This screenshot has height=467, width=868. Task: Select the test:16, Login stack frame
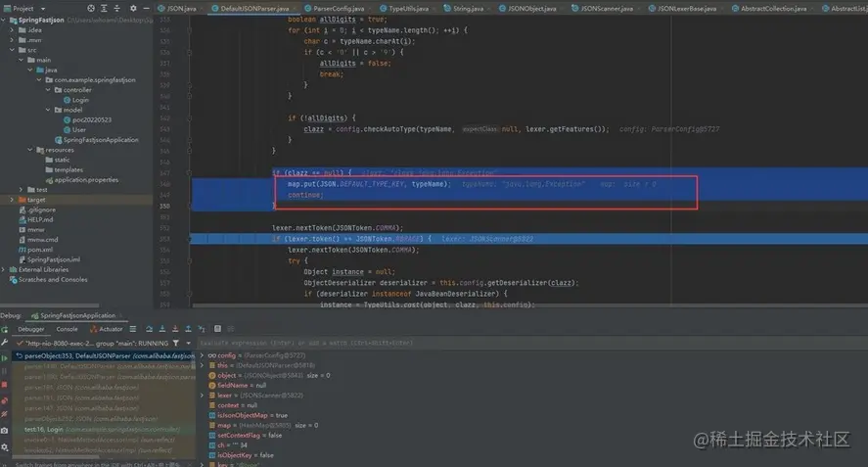(x=105, y=430)
